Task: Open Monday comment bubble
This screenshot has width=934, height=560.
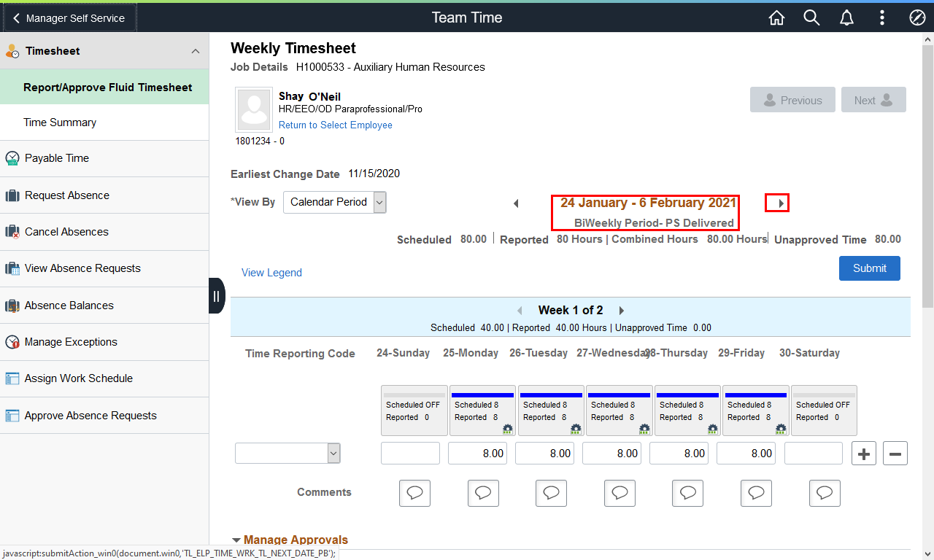Action: point(483,493)
